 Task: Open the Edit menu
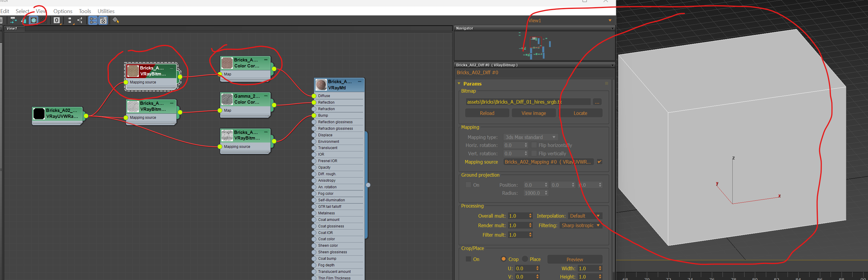pos(5,11)
